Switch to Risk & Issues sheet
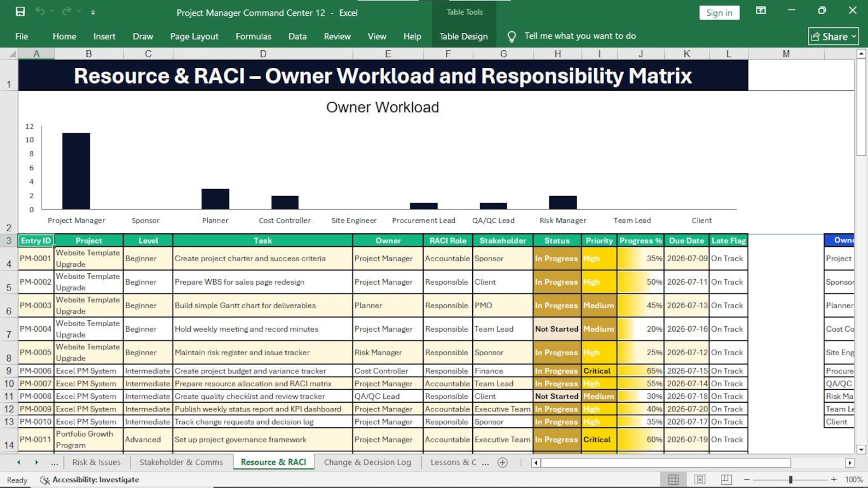This screenshot has width=868, height=488. pyautogui.click(x=96, y=462)
